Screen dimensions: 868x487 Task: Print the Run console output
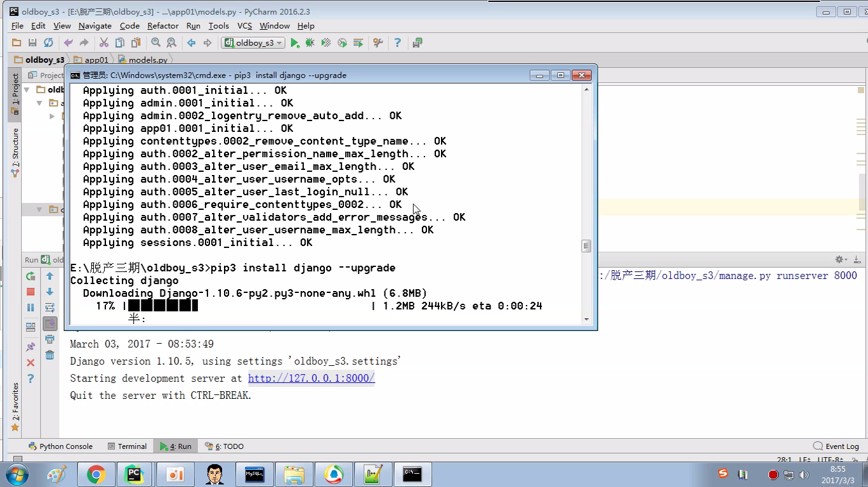(x=49, y=339)
